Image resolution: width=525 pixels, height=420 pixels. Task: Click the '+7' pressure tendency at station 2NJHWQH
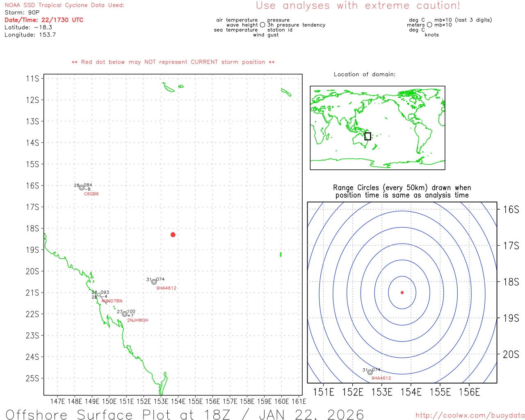130,315
